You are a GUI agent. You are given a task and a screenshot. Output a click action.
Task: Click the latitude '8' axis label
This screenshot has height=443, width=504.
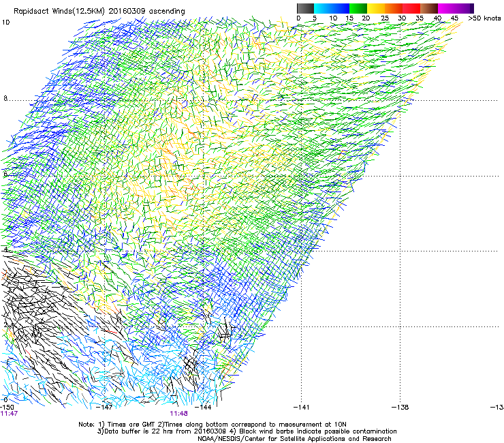(x=5, y=98)
